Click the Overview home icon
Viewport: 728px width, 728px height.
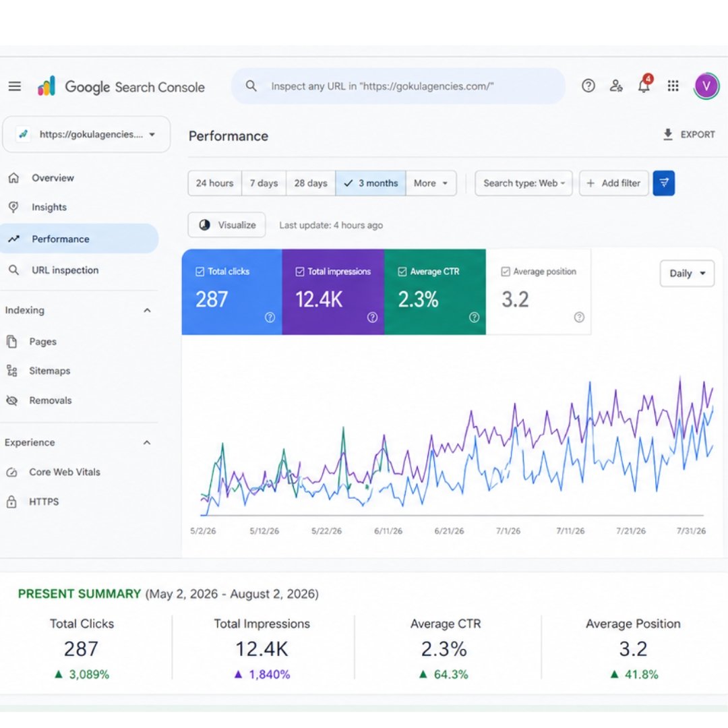(x=14, y=178)
